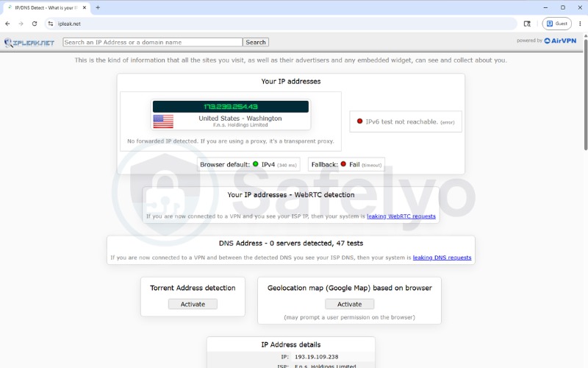This screenshot has width=588, height=368.
Task: Click the green IP address display
Action: click(231, 107)
